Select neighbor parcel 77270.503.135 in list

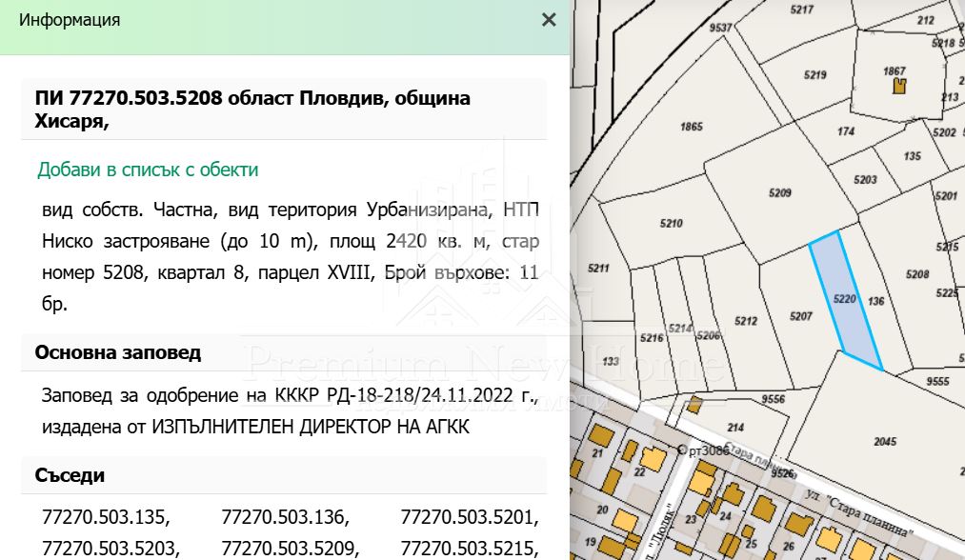106,518
